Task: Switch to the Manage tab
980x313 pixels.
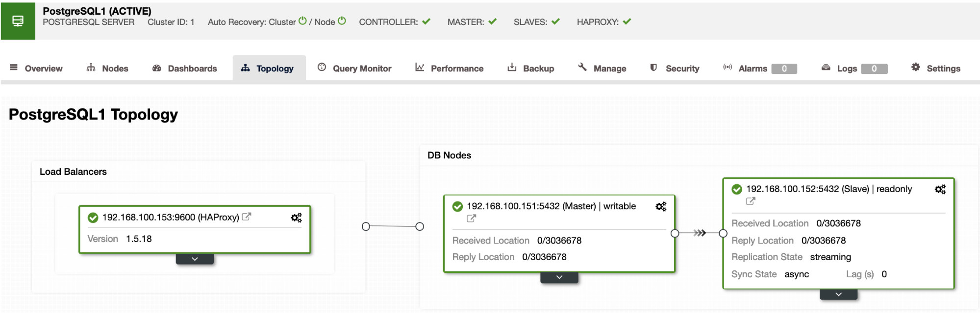Action: [x=602, y=68]
